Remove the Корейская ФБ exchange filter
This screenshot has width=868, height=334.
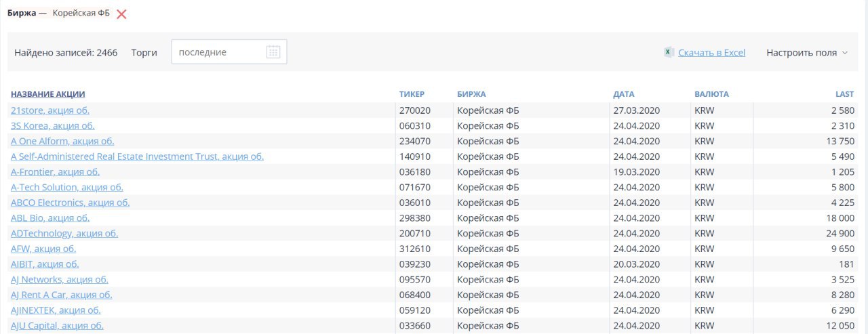[121, 14]
